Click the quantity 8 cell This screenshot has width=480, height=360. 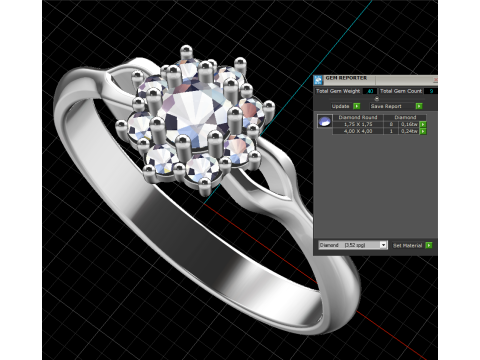(x=391, y=124)
